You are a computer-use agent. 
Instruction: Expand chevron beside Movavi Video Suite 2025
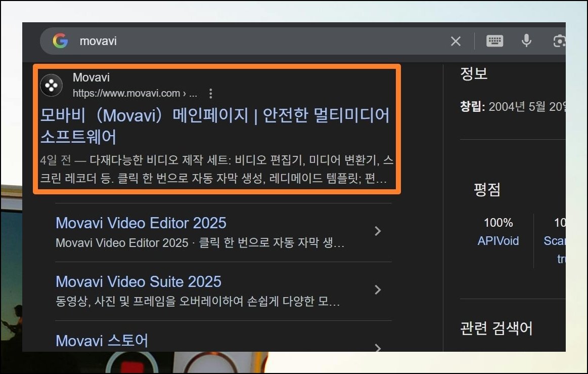pyautogui.click(x=378, y=289)
